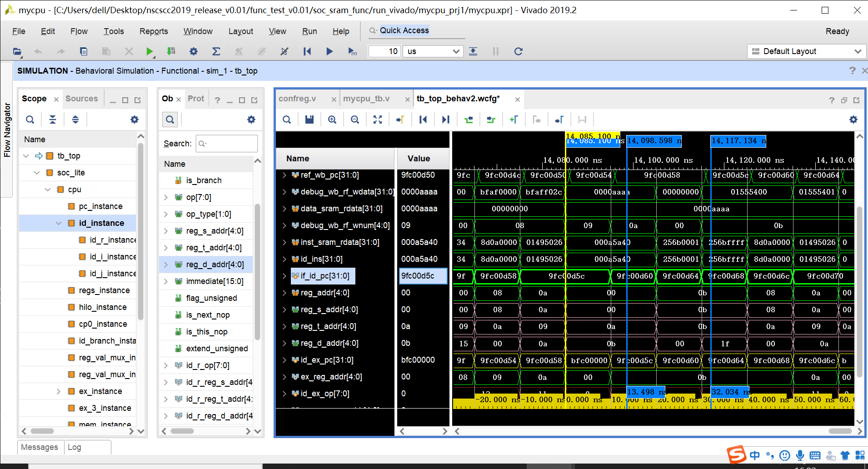This screenshot has height=469, width=868.
Task: Click the Run All simulation play icon
Action: coord(329,51)
